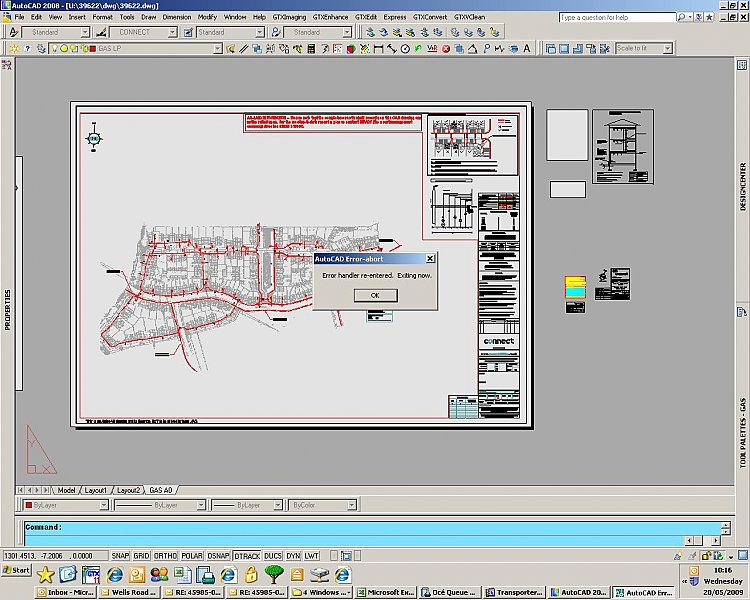Switch to the Model tab

66,490
